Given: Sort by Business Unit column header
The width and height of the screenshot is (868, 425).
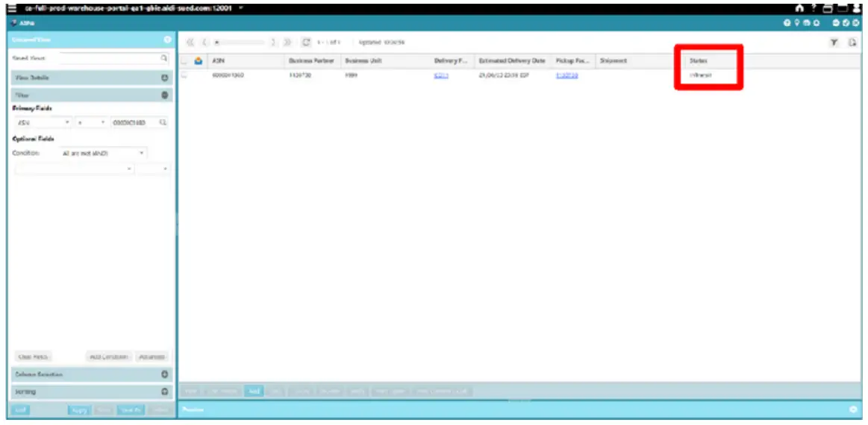Looking at the screenshot, I should coord(386,61).
